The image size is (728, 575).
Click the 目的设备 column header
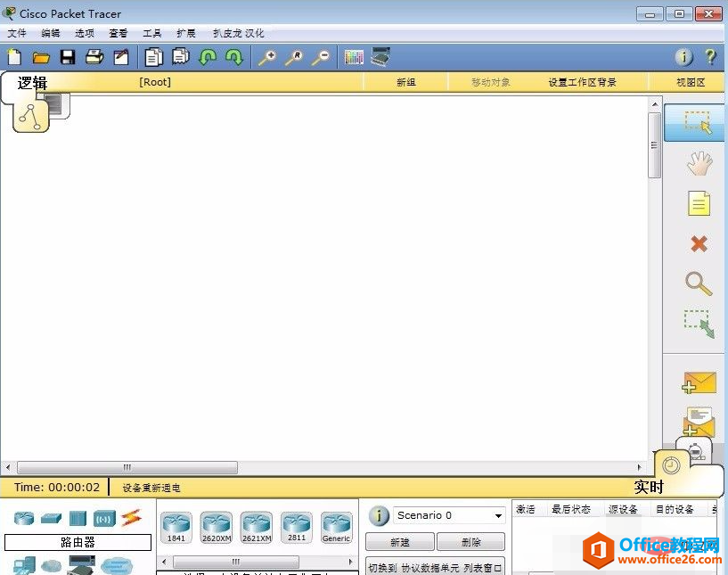pyautogui.click(x=675, y=509)
